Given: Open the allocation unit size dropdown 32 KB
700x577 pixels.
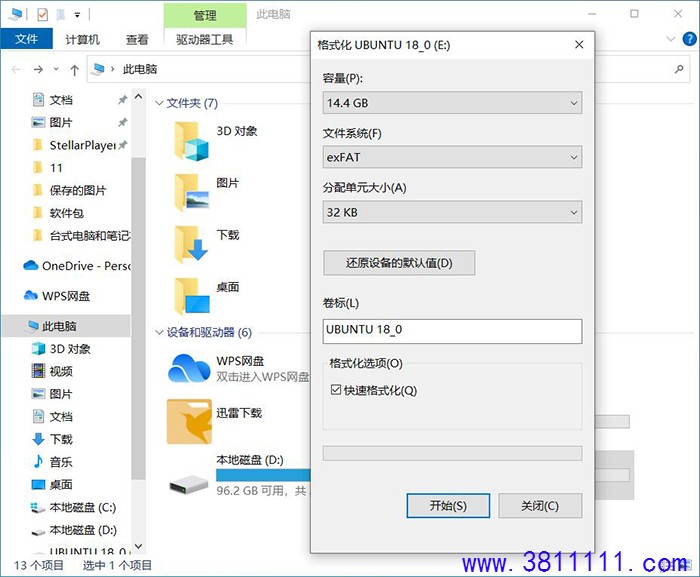Looking at the screenshot, I should (452, 212).
